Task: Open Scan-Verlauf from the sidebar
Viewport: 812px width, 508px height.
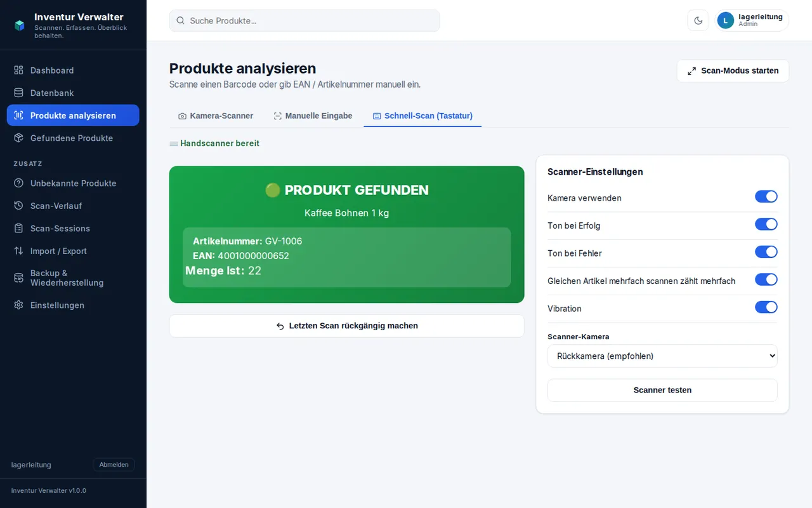Action: point(73,206)
